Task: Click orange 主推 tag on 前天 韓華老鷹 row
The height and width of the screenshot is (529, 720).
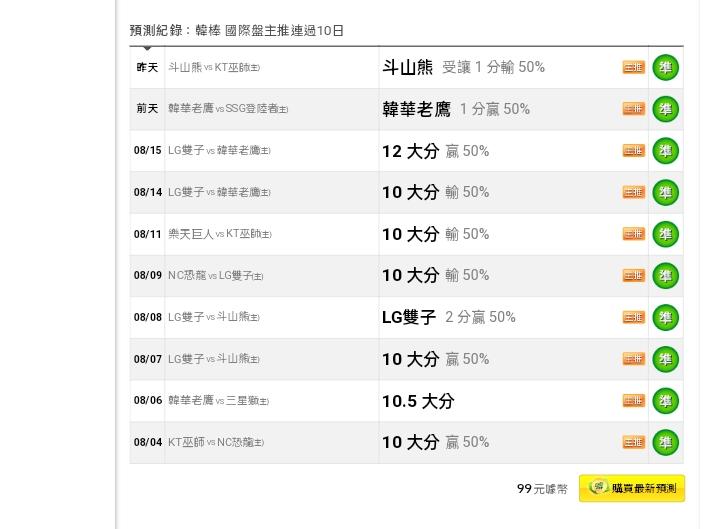Action: (634, 109)
